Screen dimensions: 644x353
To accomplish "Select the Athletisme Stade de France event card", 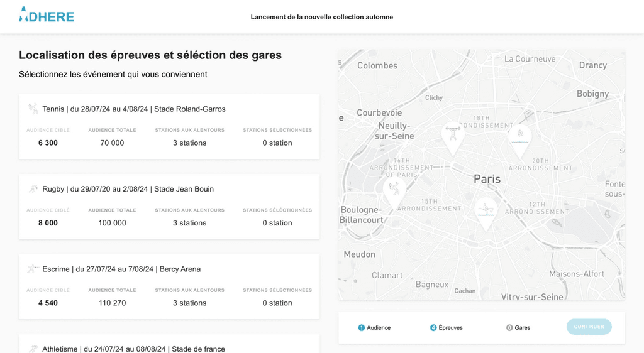I will click(x=169, y=344).
